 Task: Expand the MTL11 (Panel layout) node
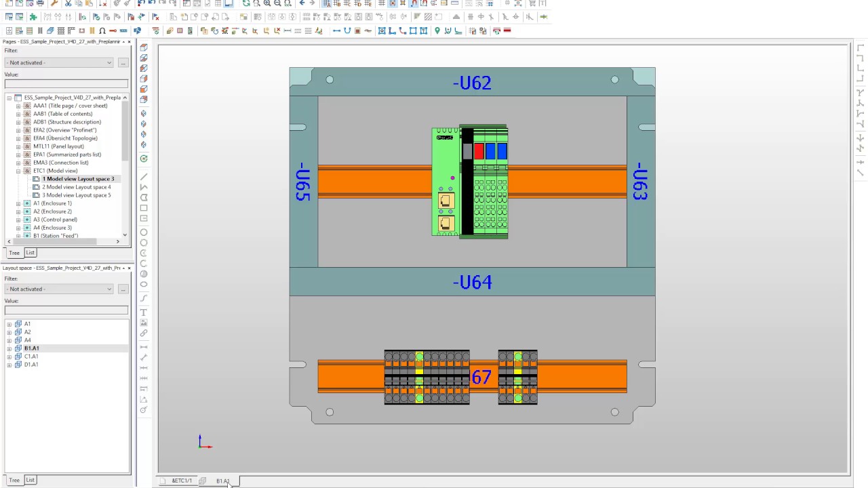pyautogui.click(x=18, y=146)
